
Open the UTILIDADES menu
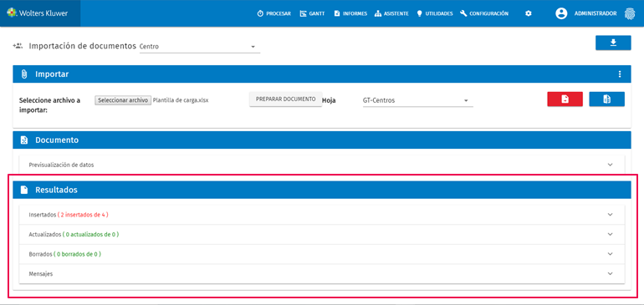(435, 13)
